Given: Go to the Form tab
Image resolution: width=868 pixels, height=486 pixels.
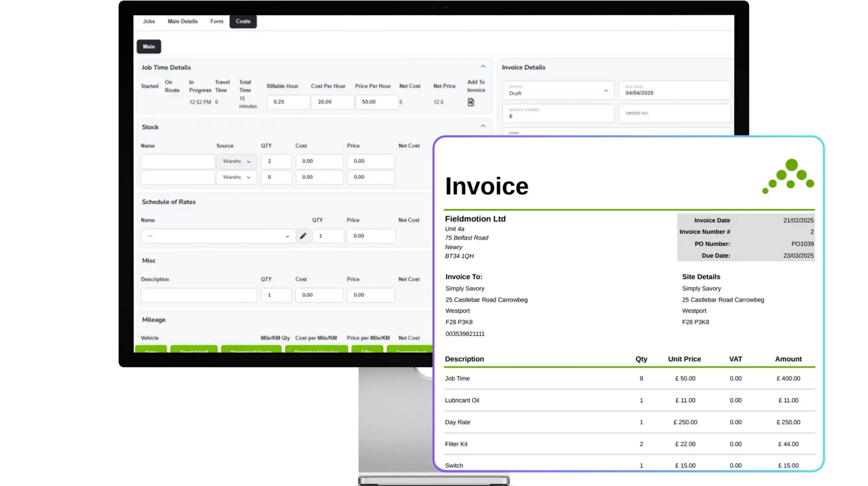Looking at the screenshot, I should (217, 21).
